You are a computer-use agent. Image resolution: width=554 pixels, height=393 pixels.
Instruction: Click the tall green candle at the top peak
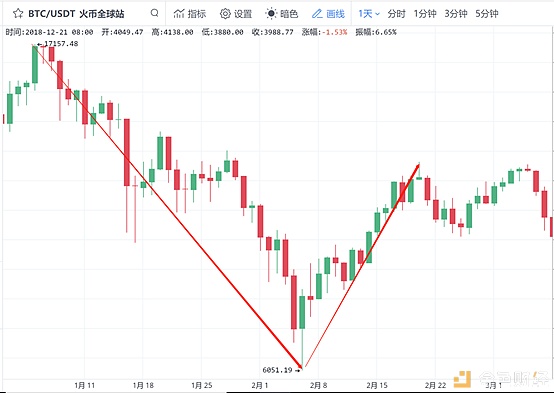(35, 65)
